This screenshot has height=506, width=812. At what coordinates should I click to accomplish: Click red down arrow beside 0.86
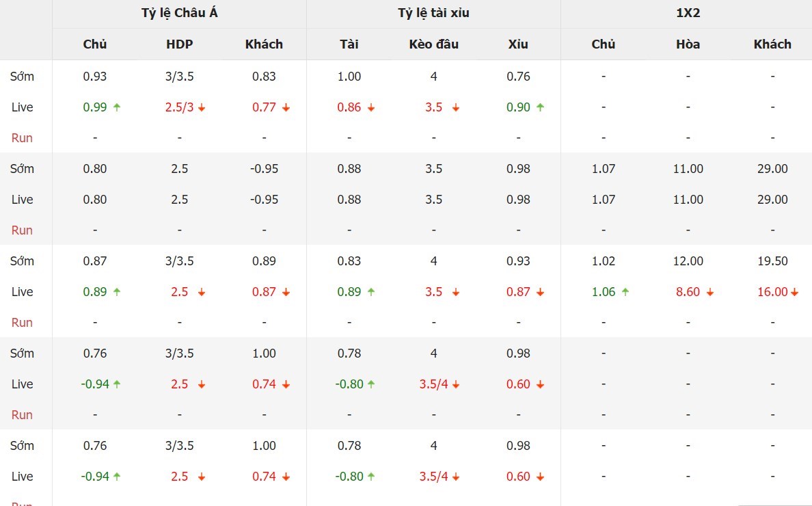click(x=371, y=108)
